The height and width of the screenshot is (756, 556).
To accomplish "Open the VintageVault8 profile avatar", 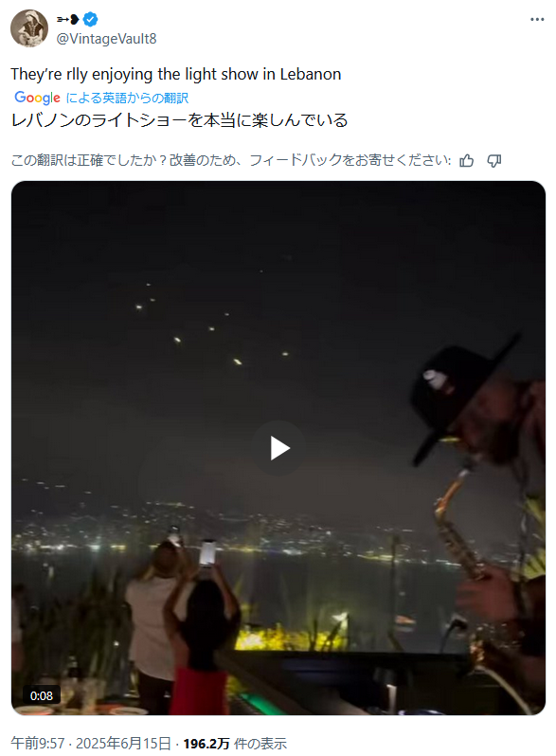I will 29,28.
